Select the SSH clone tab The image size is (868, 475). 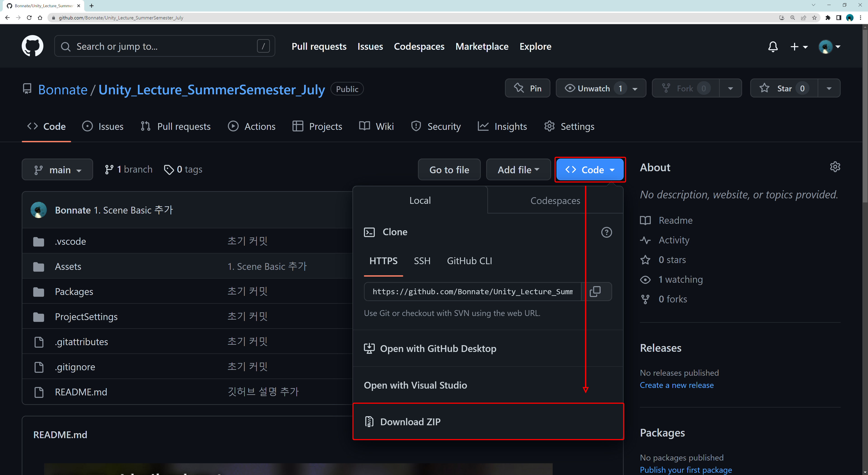point(422,261)
